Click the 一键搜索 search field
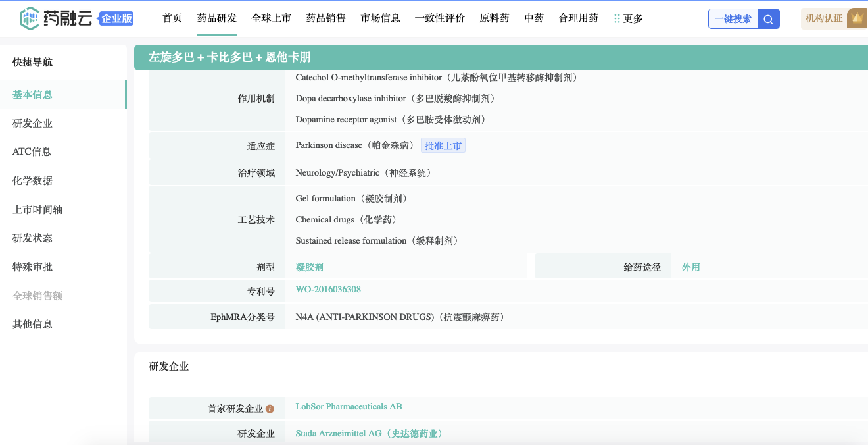 [x=733, y=19]
